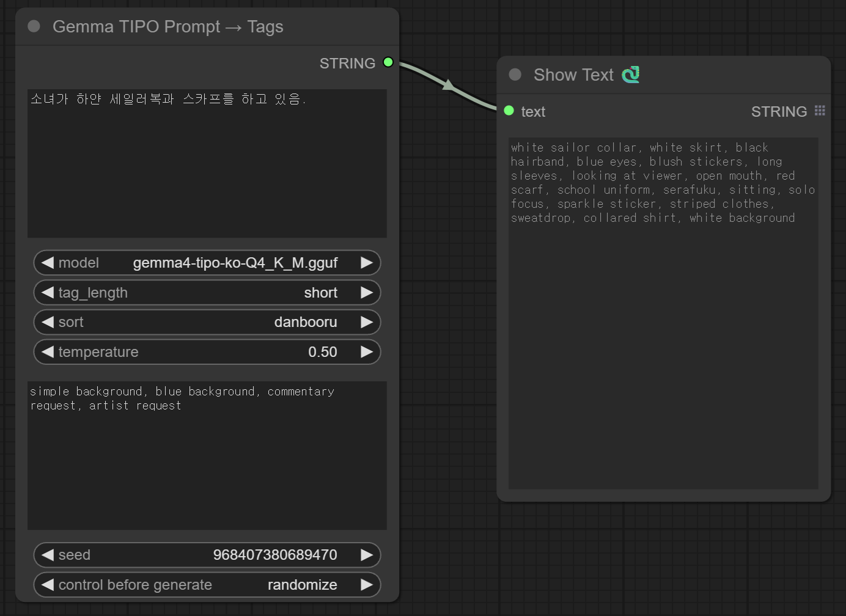Screen dimensions: 846x616
Task: Open the tag_length dropdown set to short
Action: click(207, 293)
